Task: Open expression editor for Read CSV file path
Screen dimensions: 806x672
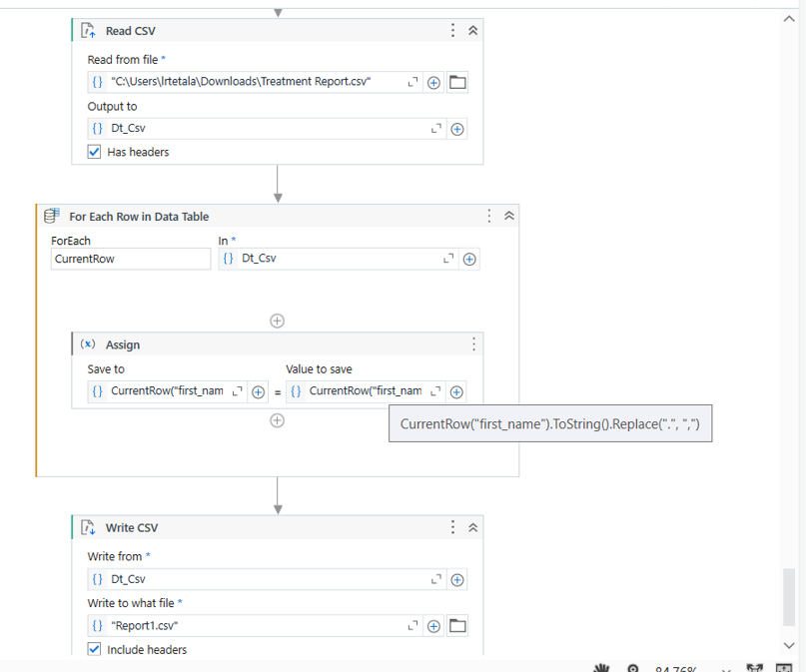Action: 413,82
